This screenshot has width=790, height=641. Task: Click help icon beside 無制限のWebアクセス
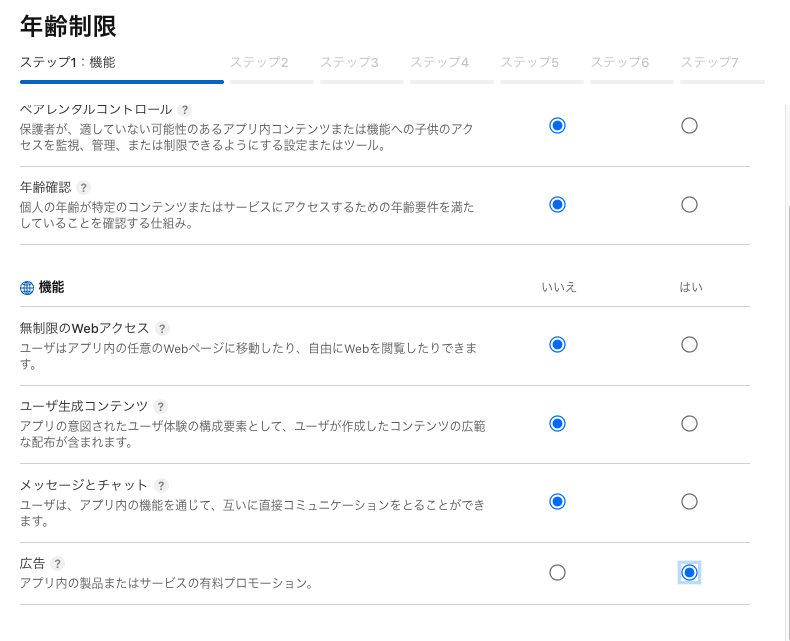163,328
